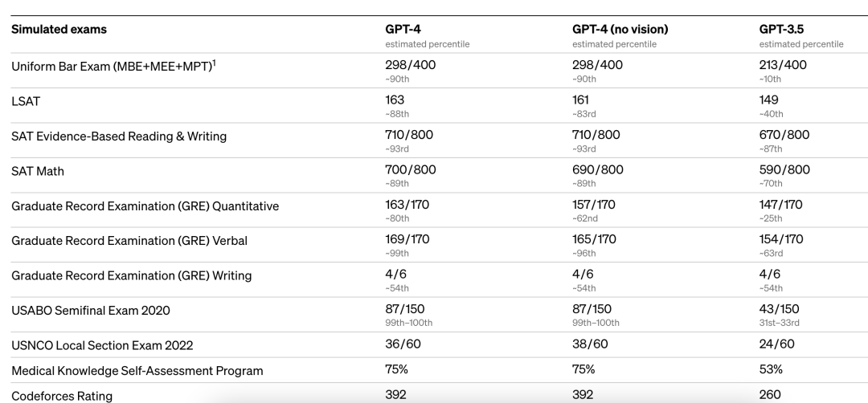Screen dimensions: 868x403
Task: Click GPT-4 (no vision) USNCO score 38/60
Action: click(590, 344)
